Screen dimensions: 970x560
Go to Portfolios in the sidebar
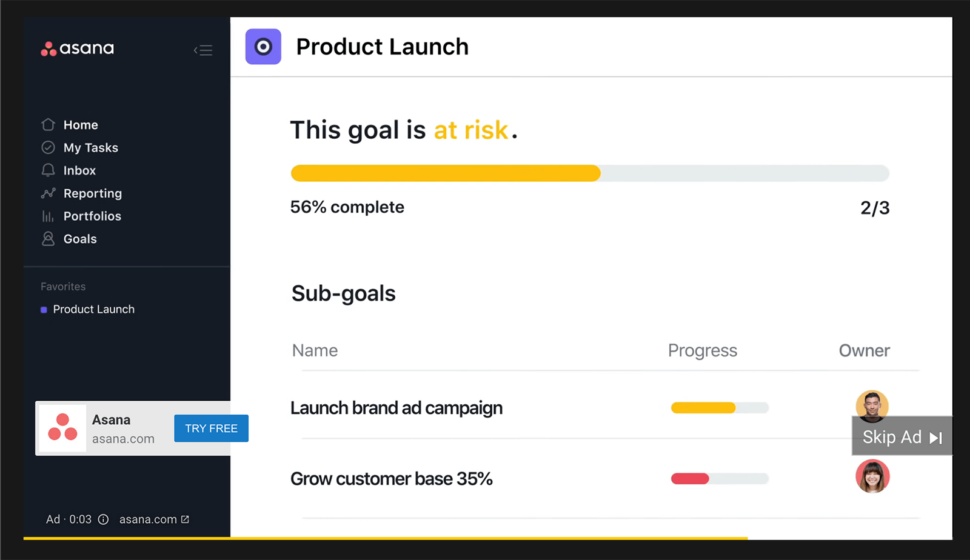[x=92, y=216]
